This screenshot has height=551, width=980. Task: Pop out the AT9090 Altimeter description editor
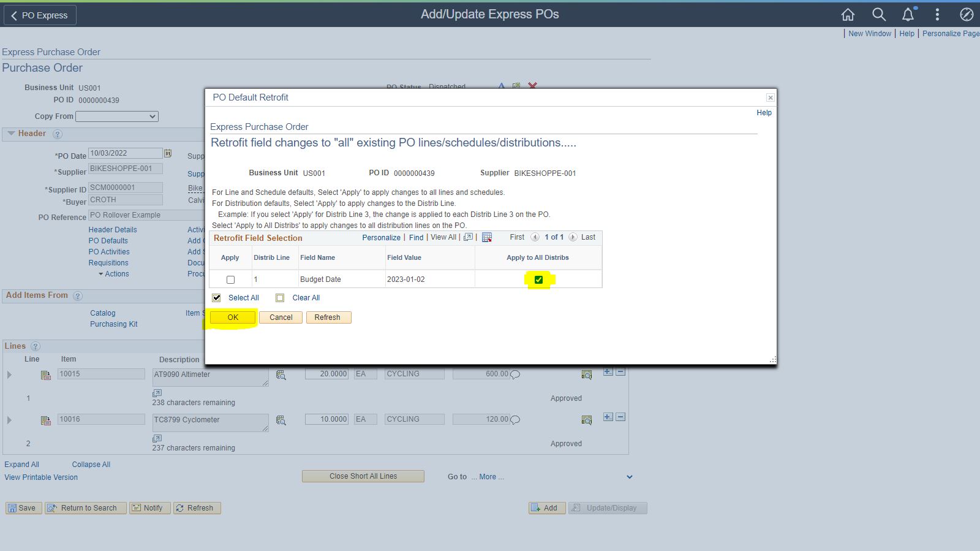point(157,393)
